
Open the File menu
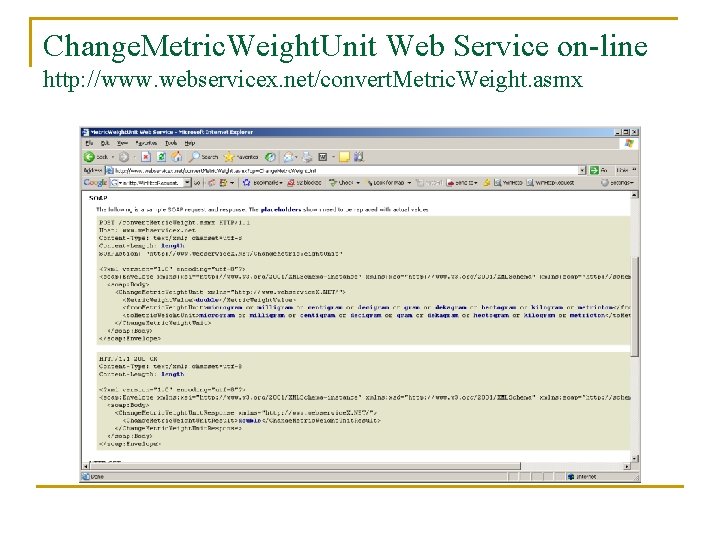click(89, 143)
